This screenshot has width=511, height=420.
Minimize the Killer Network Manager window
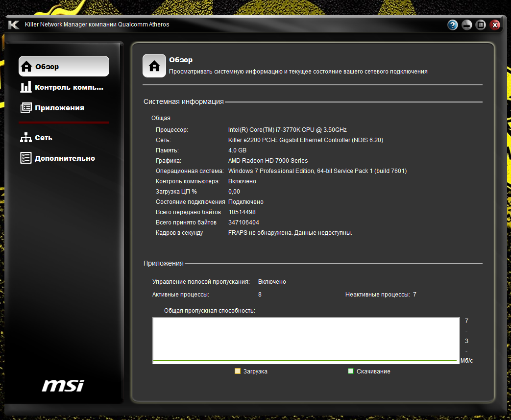point(467,25)
